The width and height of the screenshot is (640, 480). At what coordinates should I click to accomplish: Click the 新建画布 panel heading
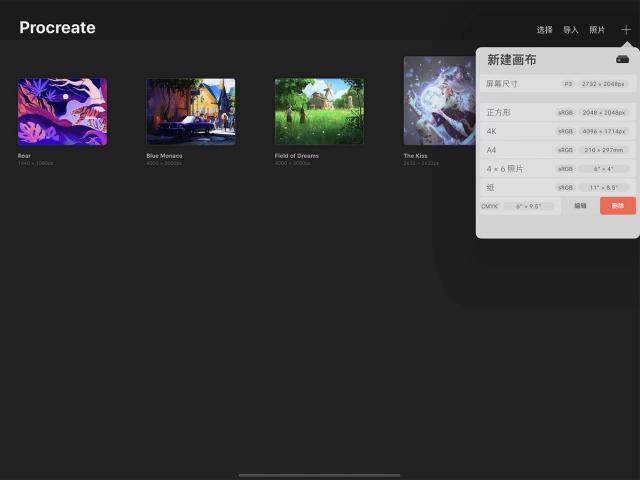coord(511,60)
